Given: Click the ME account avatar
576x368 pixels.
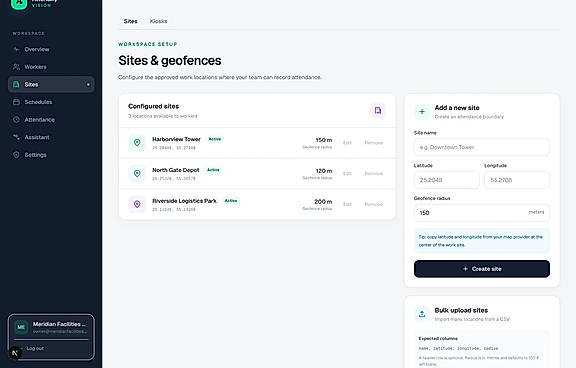Looking at the screenshot, I should [x=21, y=327].
